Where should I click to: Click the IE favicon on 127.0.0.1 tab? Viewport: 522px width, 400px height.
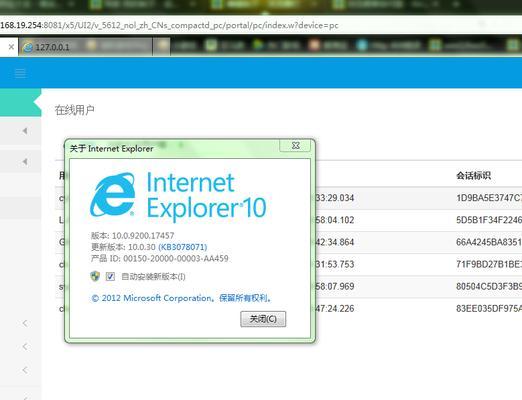click(28, 47)
